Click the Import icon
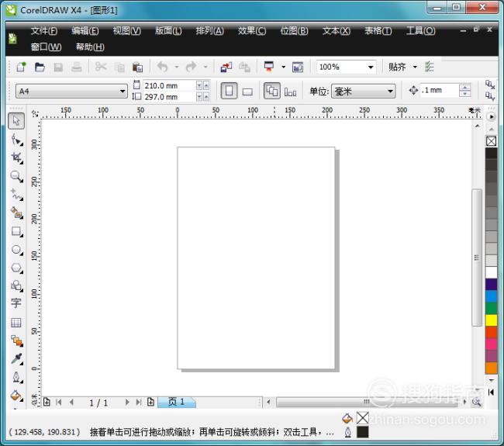 tap(226, 67)
